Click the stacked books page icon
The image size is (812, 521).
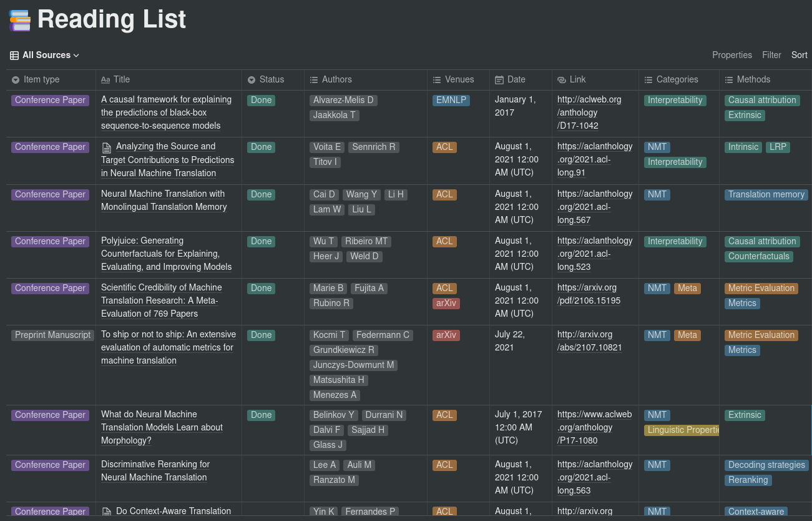point(20,20)
